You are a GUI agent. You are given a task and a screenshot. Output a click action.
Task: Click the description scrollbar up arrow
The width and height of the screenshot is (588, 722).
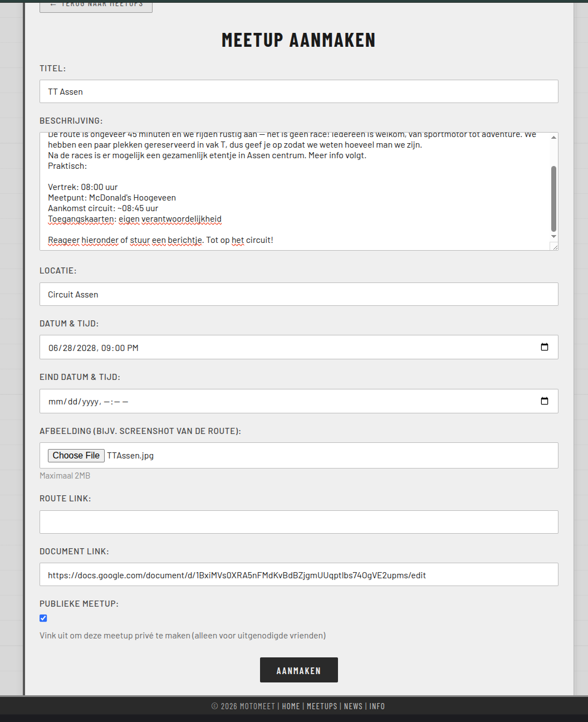(x=553, y=137)
